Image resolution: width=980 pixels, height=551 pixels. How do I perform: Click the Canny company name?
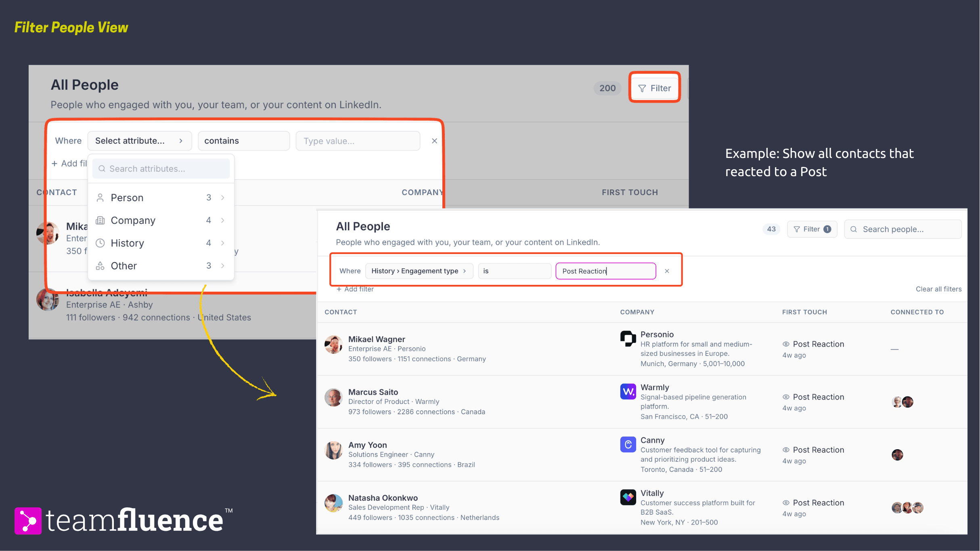[652, 440]
